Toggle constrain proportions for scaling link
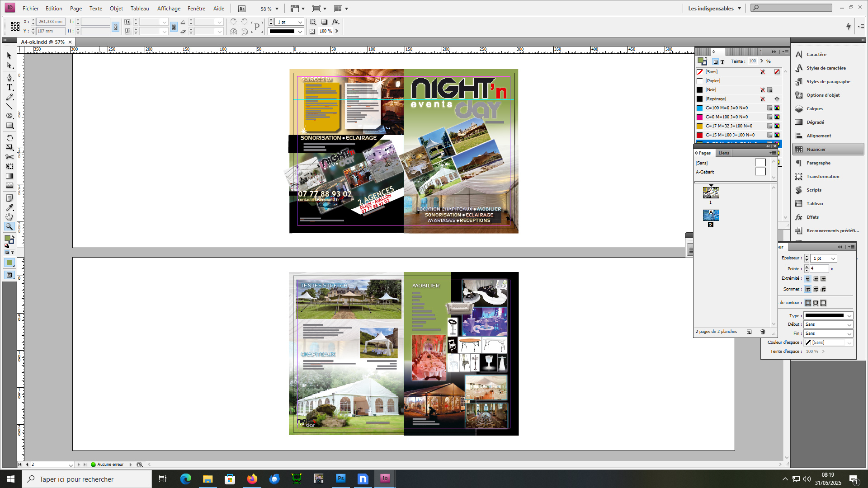This screenshot has height=488, width=868. click(174, 27)
